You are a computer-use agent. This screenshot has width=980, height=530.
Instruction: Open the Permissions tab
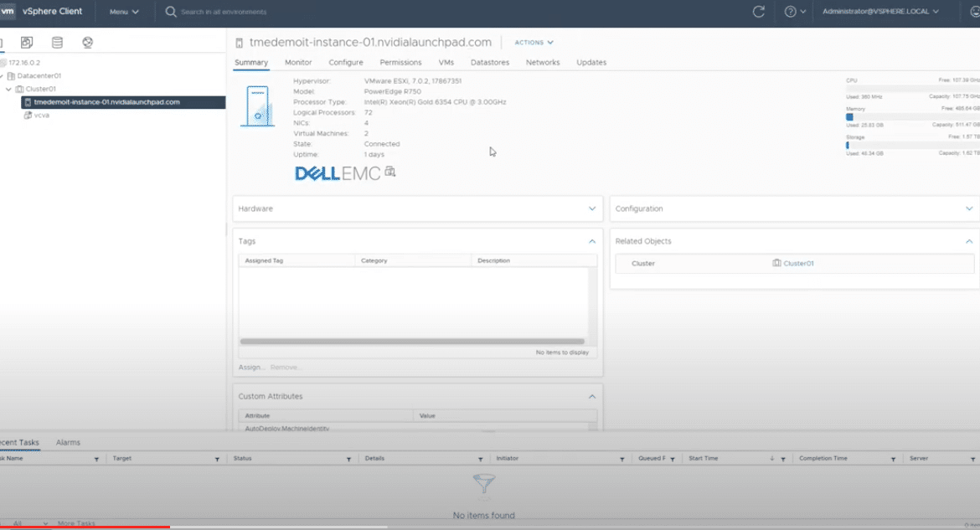point(400,63)
